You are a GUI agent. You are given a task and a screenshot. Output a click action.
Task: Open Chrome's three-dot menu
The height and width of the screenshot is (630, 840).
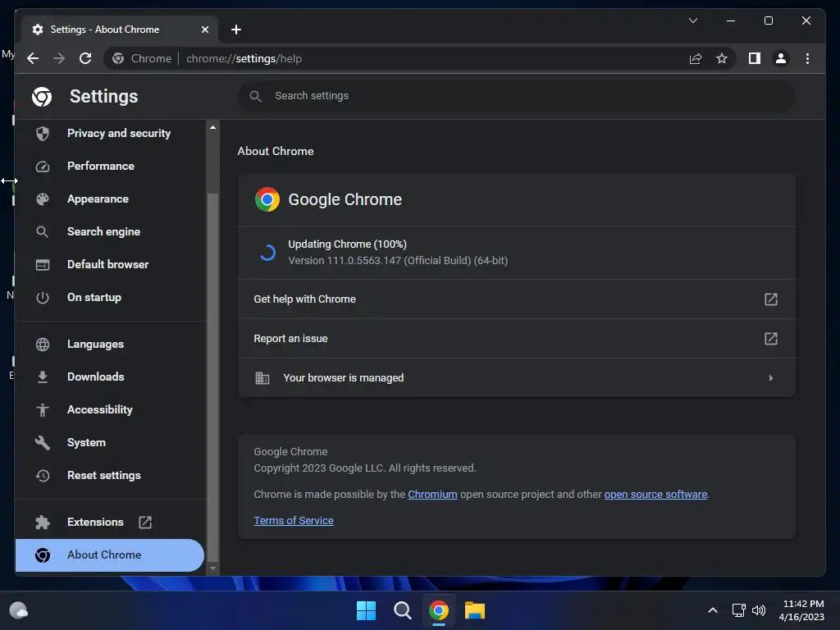tap(807, 58)
